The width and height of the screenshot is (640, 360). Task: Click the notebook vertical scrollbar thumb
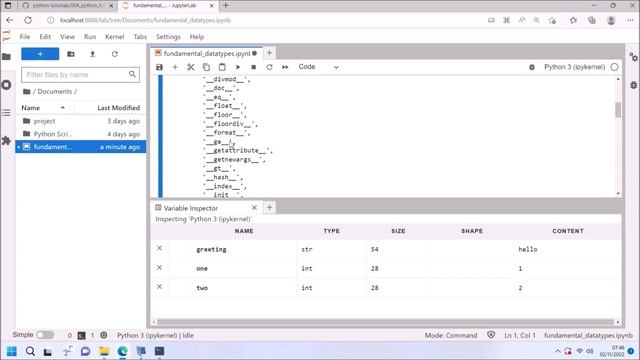(618, 110)
